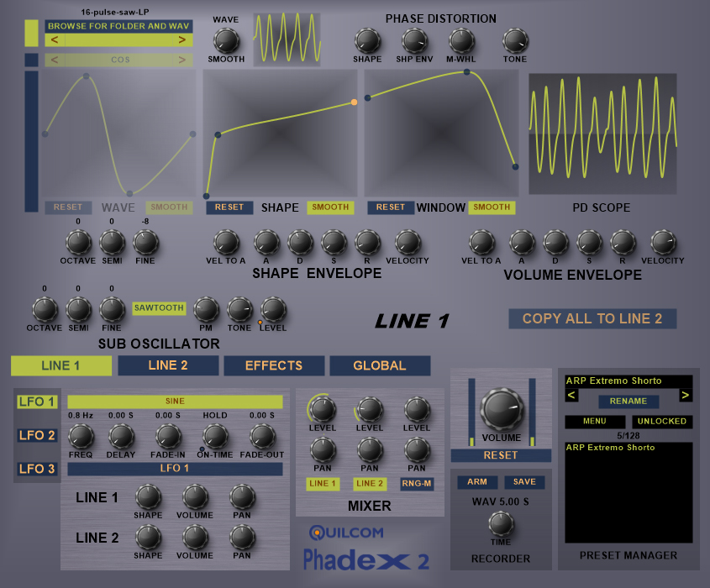Click the Shape Envelope S knob
The image size is (710, 588).
[334, 243]
